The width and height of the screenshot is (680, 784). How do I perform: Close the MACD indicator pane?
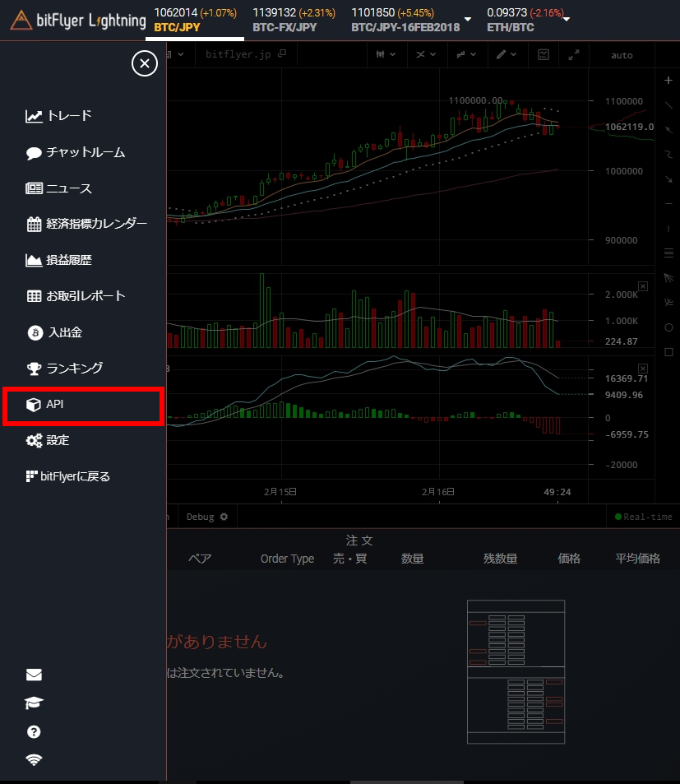click(x=643, y=369)
